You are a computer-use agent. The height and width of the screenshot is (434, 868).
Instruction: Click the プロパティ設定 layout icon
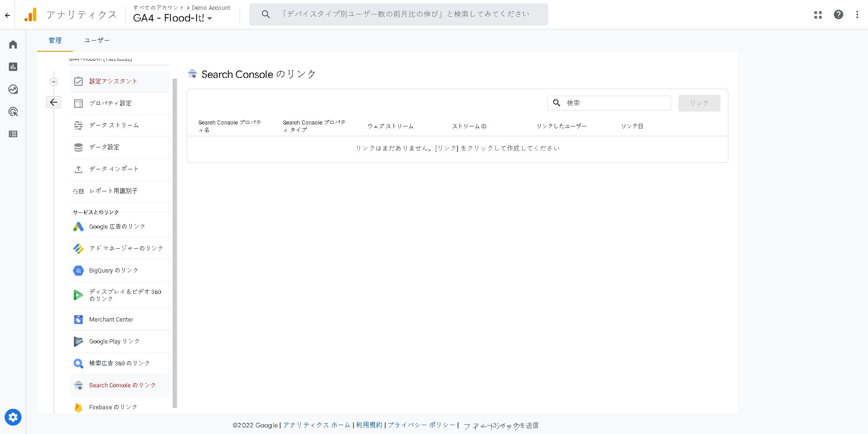(x=78, y=104)
